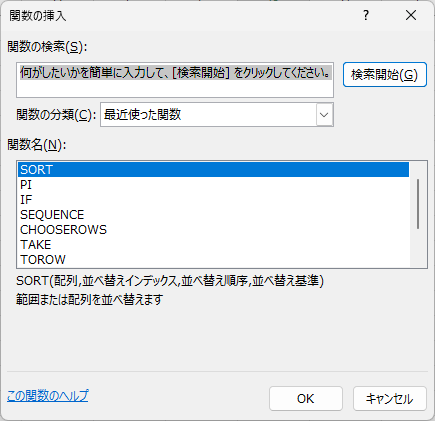
Task: Click the 最近使った関数 combo box
Action: [x=217, y=115]
